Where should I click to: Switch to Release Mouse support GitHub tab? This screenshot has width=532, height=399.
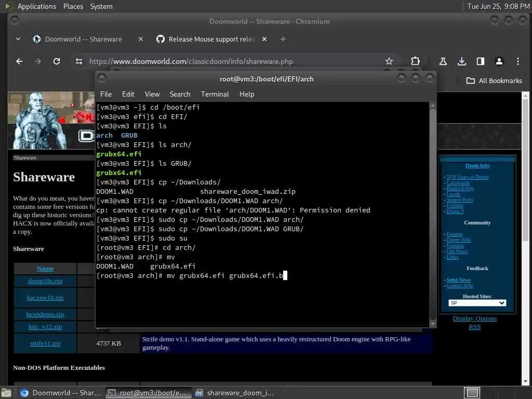210,39
